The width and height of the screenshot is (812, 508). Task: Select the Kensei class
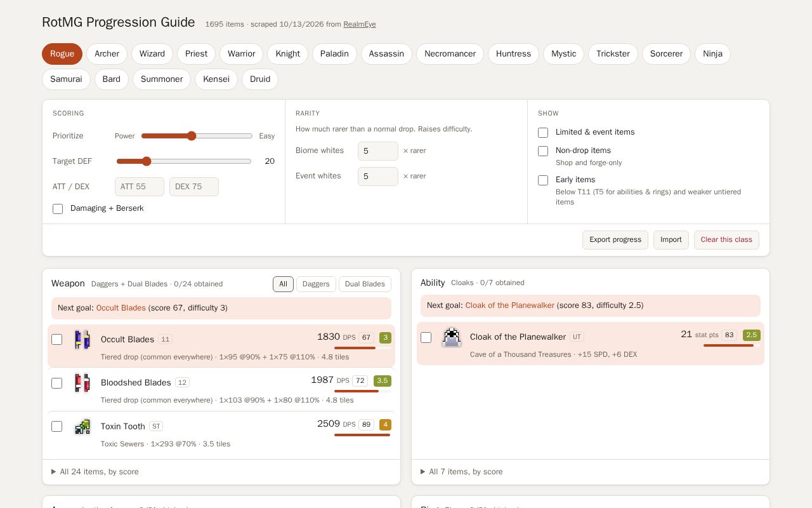tap(216, 79)
